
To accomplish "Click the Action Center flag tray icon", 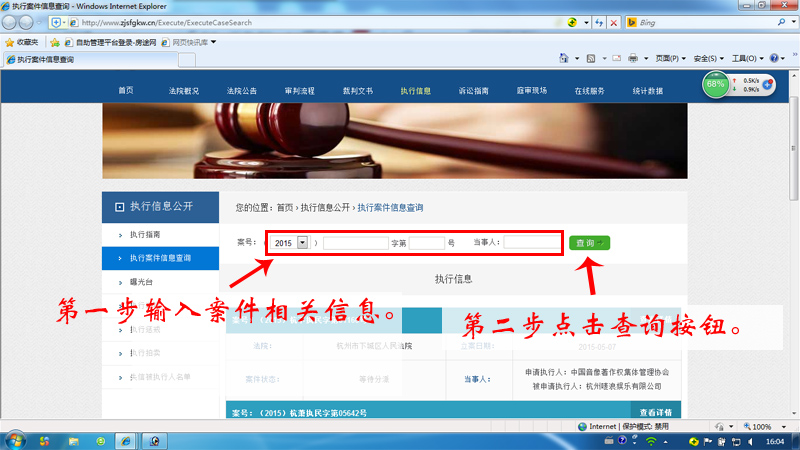I will click(x=707, y=441).
